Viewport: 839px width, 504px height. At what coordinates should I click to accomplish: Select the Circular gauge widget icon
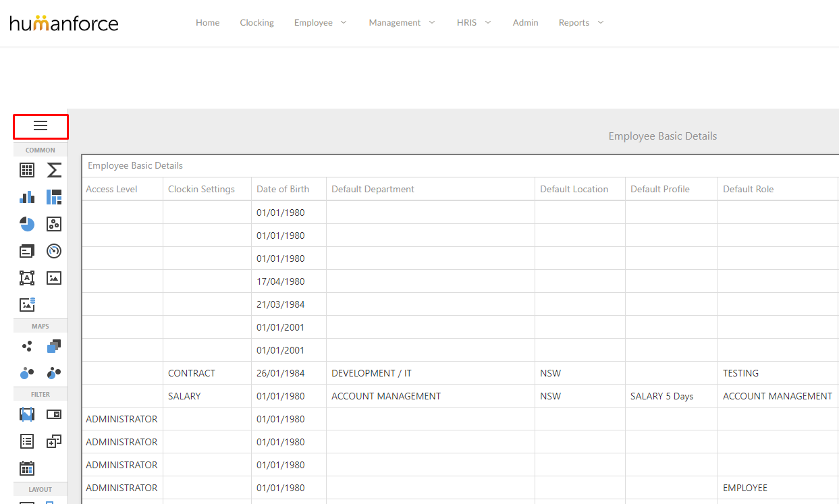53,250
